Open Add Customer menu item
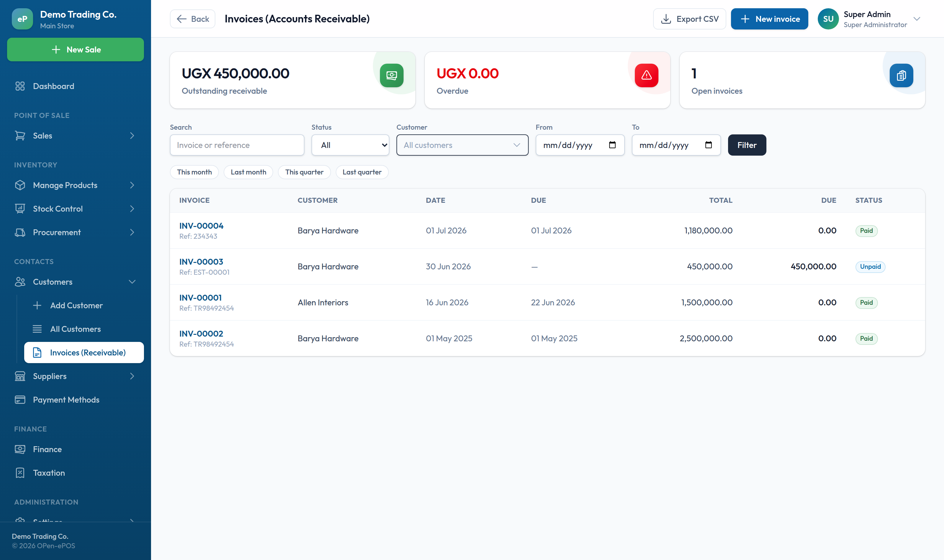This screenshot has width=944, height=560. pyautogui.click(x=84, y=305)
